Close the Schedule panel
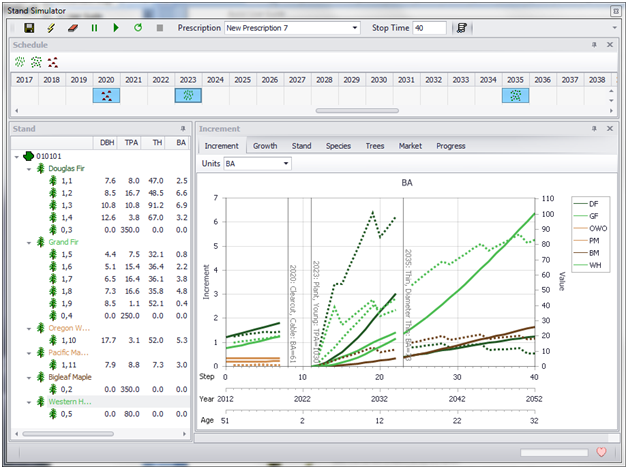 [x=610, y=45]
